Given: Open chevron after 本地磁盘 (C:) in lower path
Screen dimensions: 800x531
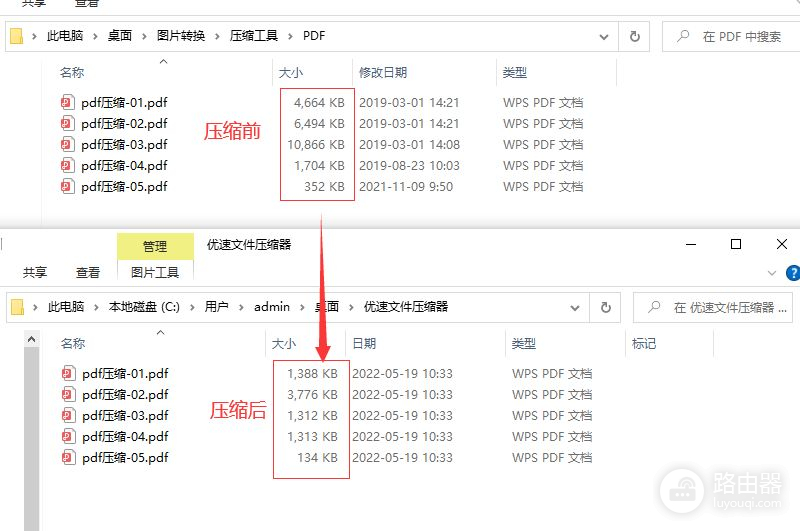Looking at the screenshot, I should (192, 307).
